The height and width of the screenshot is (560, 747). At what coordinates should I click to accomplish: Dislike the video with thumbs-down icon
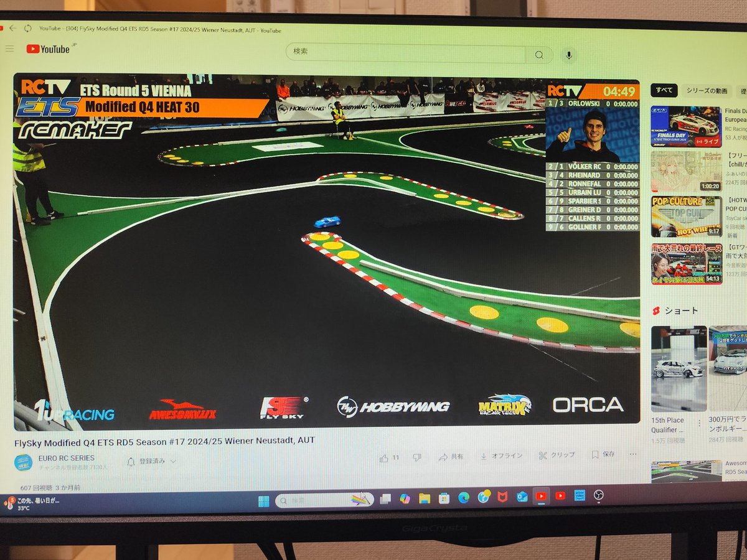pos(417,457)
